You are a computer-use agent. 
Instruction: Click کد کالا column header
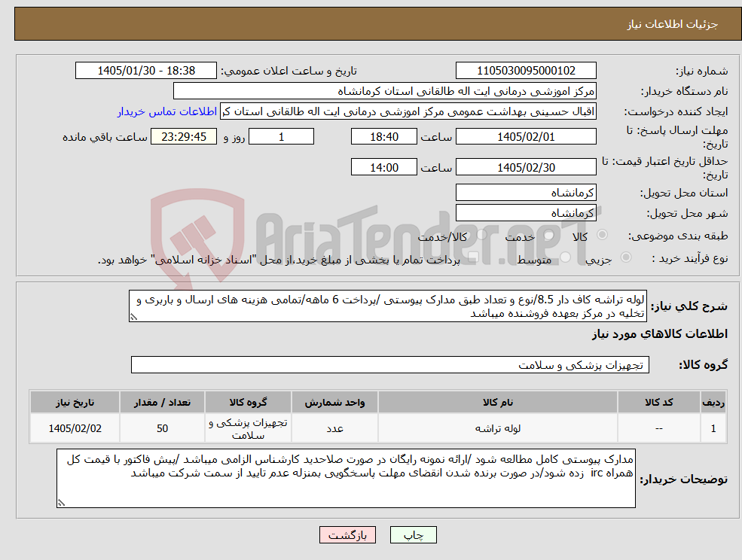658,402
